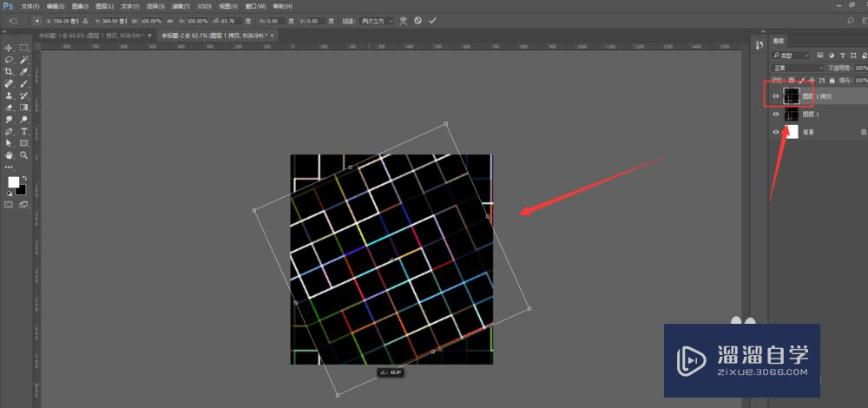This screenshot has width=868, height=408.
Task: Select the Healing Brush tool
Action: tap(9, 84)
